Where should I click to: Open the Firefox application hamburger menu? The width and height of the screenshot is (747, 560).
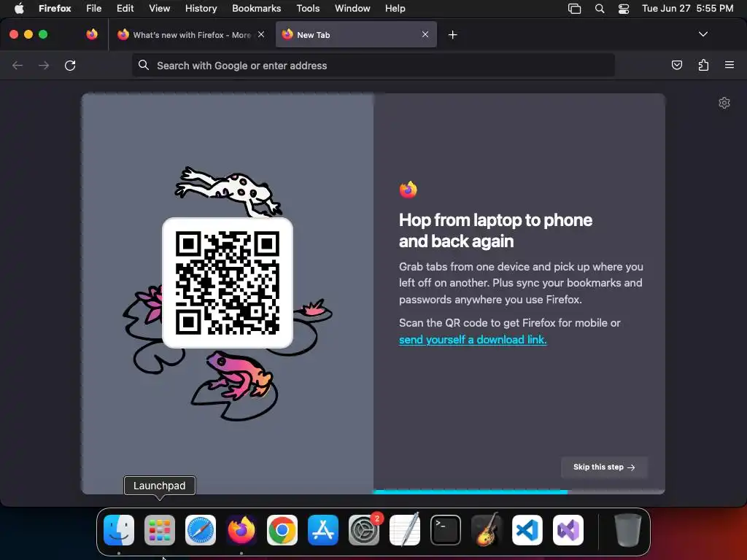coord(729,65)
